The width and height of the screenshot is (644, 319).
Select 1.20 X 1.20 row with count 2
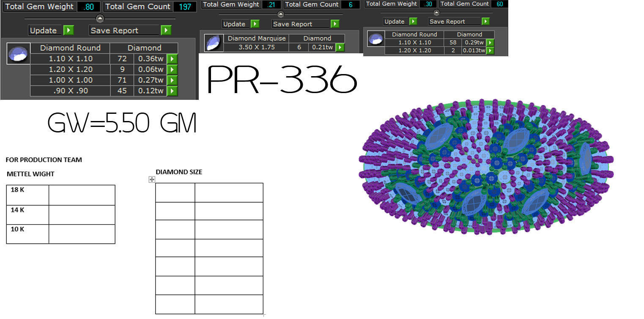435,51
